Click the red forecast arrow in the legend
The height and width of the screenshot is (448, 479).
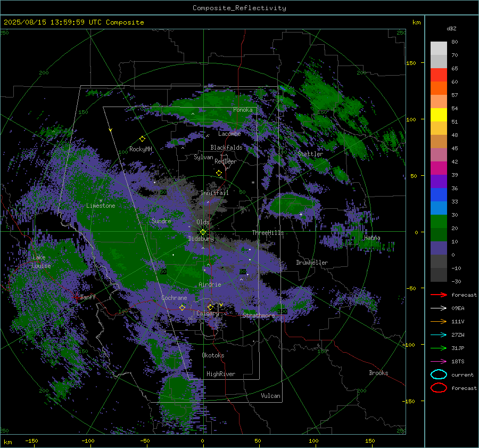(x=439, y=295)
